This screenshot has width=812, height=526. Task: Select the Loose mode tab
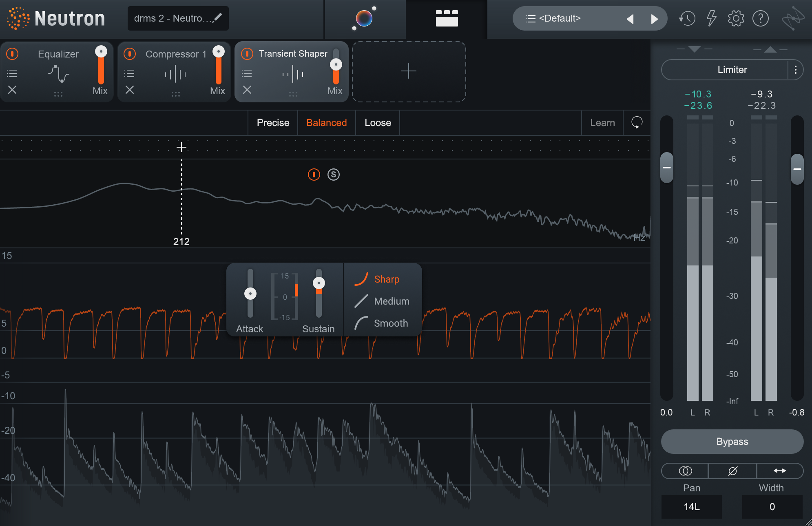click(x=378, y=123)
